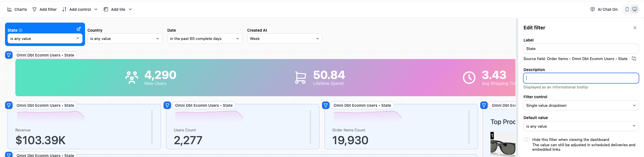Click into the Description text field

point(581,78)
